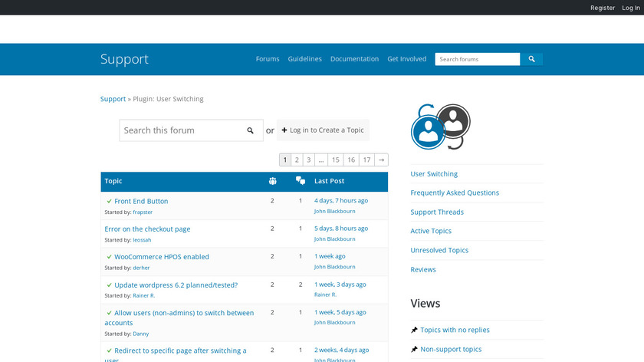Click the Search this forum text box
This screenshot has height=362, width=644.
pos(181,130)
